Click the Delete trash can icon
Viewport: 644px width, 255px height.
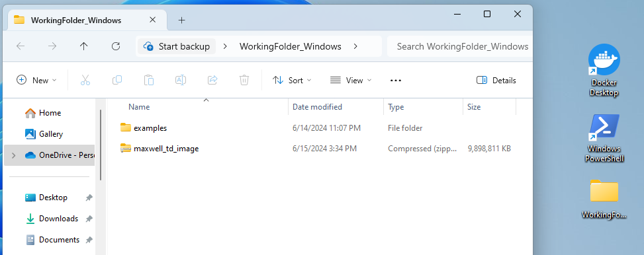pos(244,81)
